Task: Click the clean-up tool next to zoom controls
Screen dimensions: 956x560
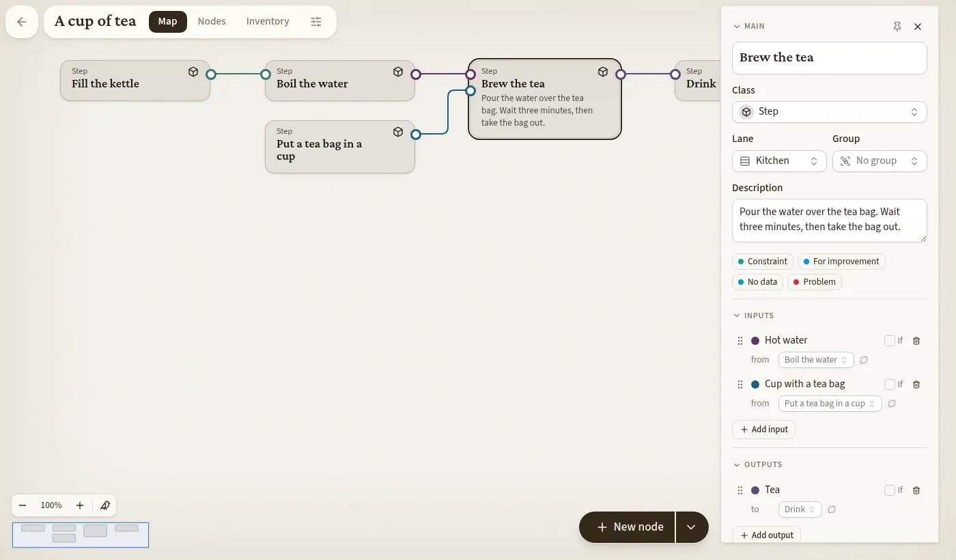Action: click(x=104, y=505)
